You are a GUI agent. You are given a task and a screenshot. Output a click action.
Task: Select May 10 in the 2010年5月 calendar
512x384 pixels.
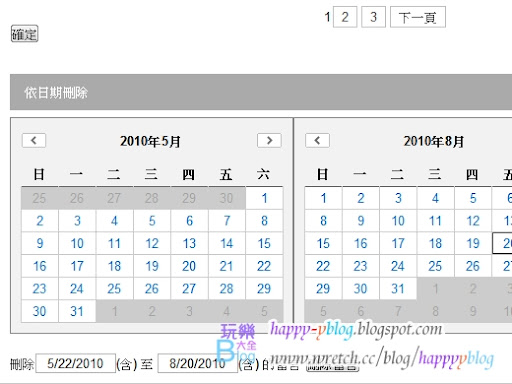(x=77, y=243)
